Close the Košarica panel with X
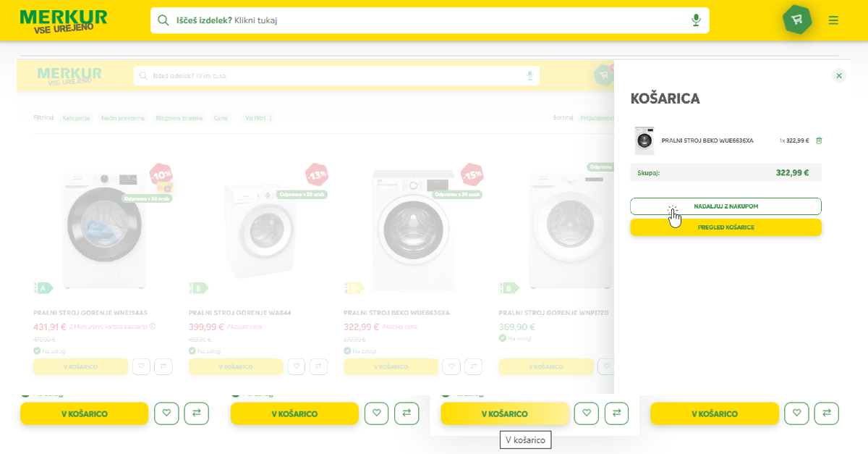The image size is (868, 454). click(838, 75)
